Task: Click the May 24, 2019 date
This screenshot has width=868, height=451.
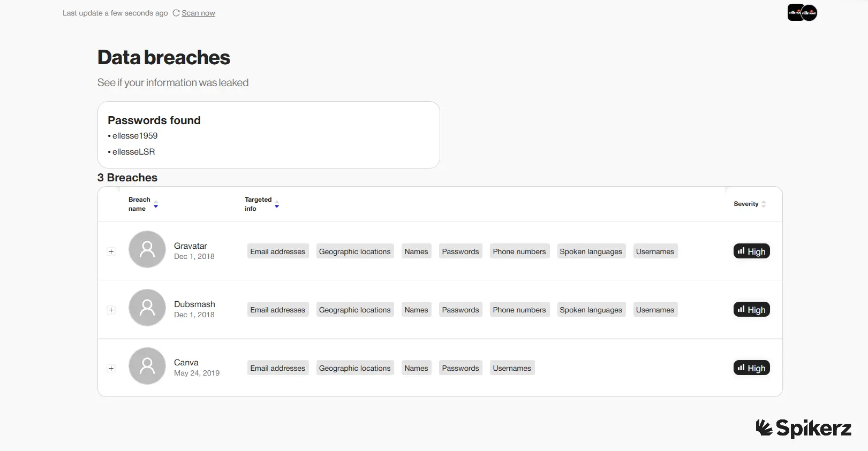Action: [197, 373]
